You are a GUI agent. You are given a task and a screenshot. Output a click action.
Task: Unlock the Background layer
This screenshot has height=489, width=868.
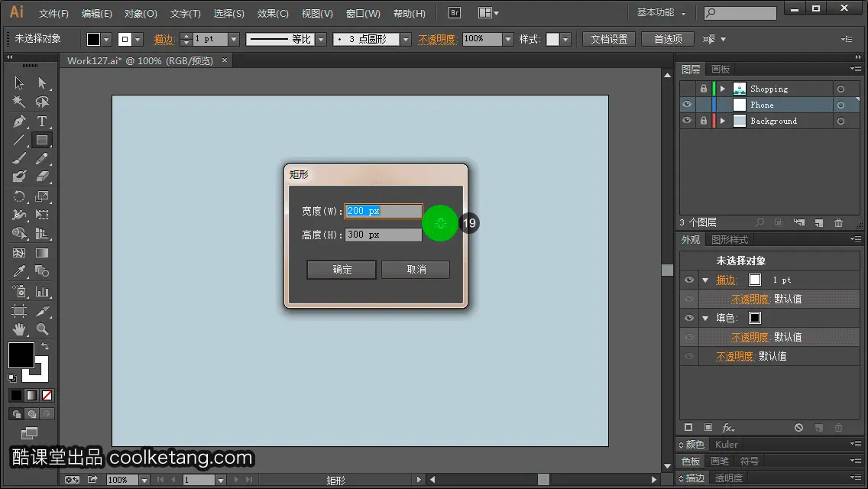pyautogui.click(x=704, y=121)
